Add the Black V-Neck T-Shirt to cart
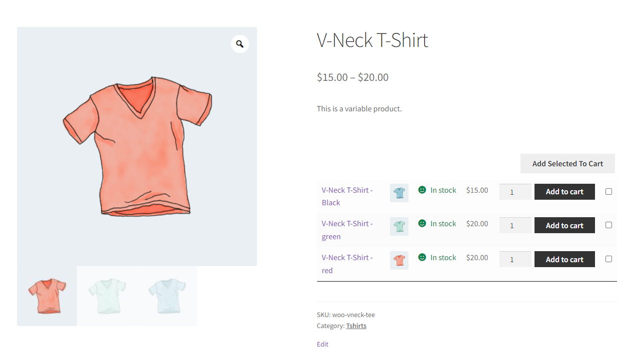Image resolution: width=630 pixels, height=364 pixels. [564, 192]
